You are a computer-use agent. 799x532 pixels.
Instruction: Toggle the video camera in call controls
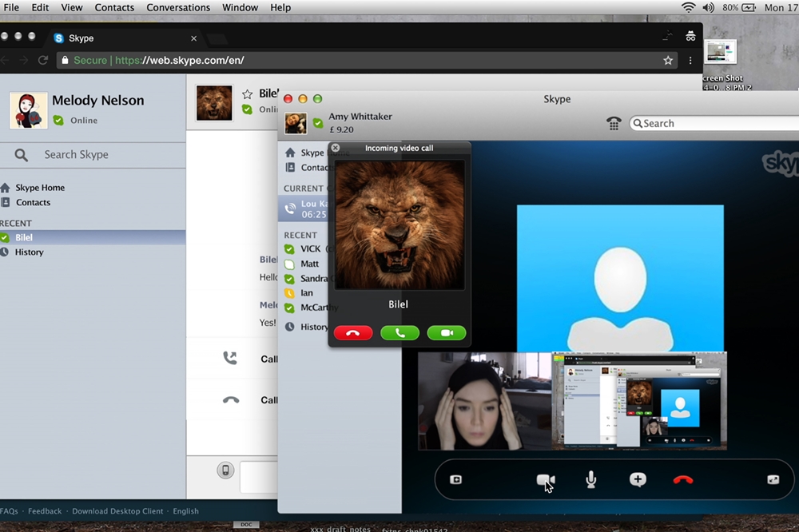(545, 480)
